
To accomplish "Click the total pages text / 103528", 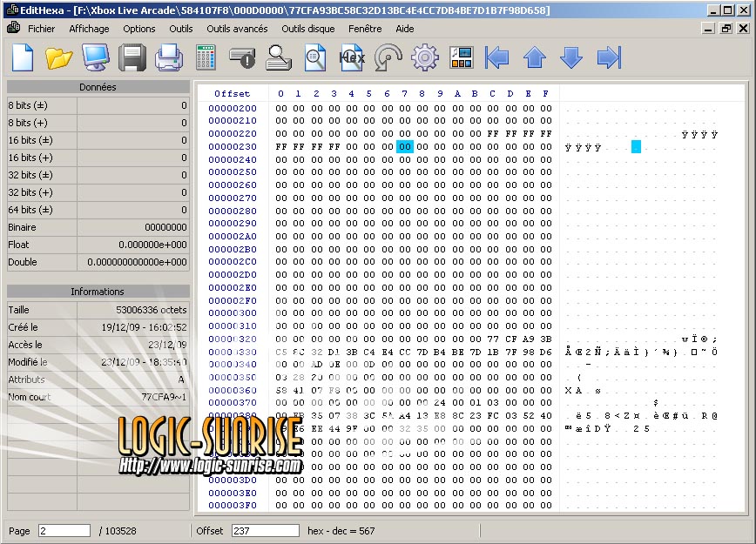I will pos(118,531).
